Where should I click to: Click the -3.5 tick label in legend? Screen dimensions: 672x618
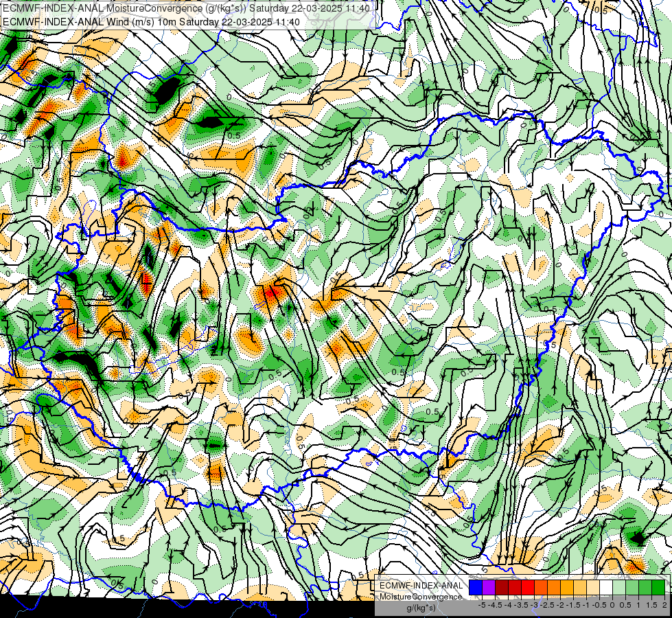pyautogui.click(x=521, y=605)
